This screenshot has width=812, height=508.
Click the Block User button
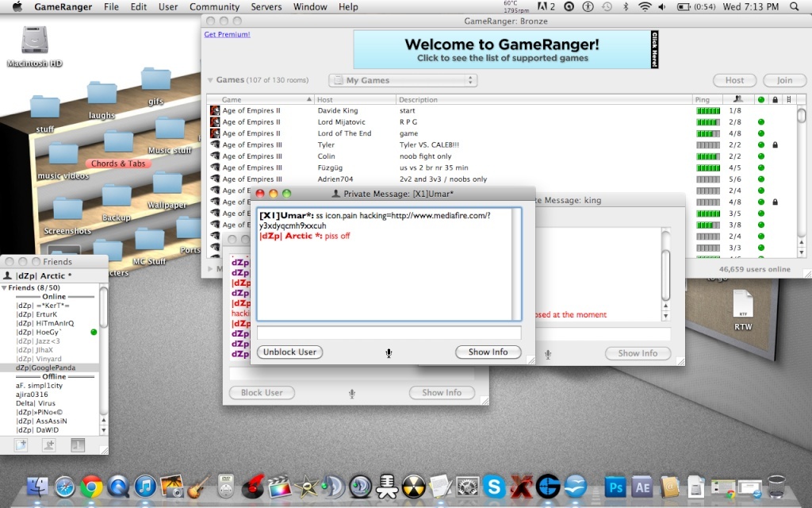(x=262, y=393)
